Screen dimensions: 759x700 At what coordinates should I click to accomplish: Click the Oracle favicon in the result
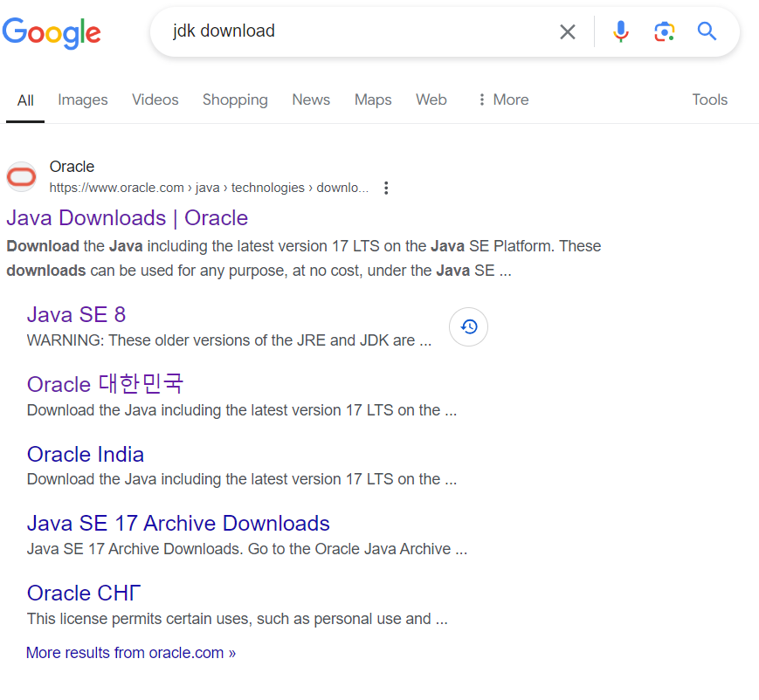pyautogui.click(x=21, y=176)
